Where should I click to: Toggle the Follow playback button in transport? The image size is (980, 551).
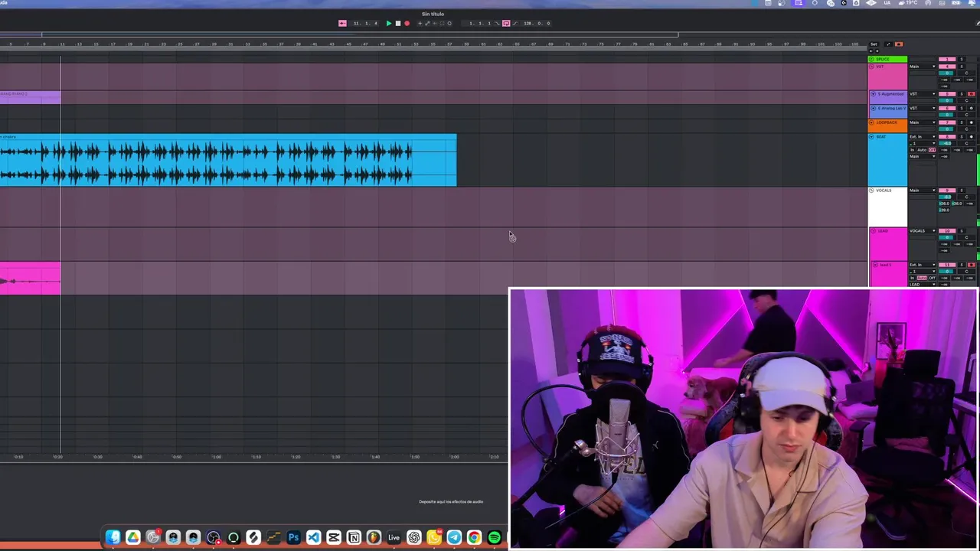342,23
